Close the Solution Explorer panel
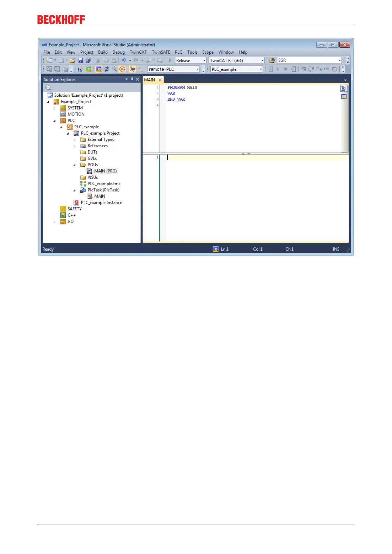This screenshot has height=554, width=392. coord(138,79)
